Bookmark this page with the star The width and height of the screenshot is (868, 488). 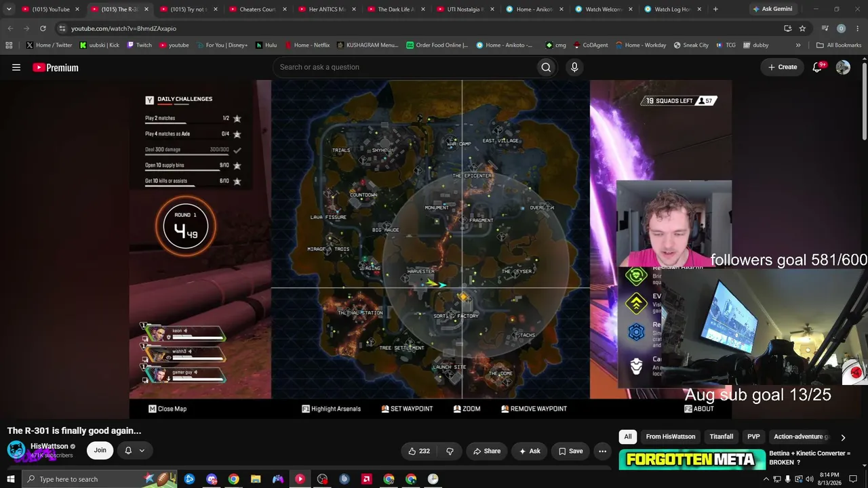(x=803, y=28)
